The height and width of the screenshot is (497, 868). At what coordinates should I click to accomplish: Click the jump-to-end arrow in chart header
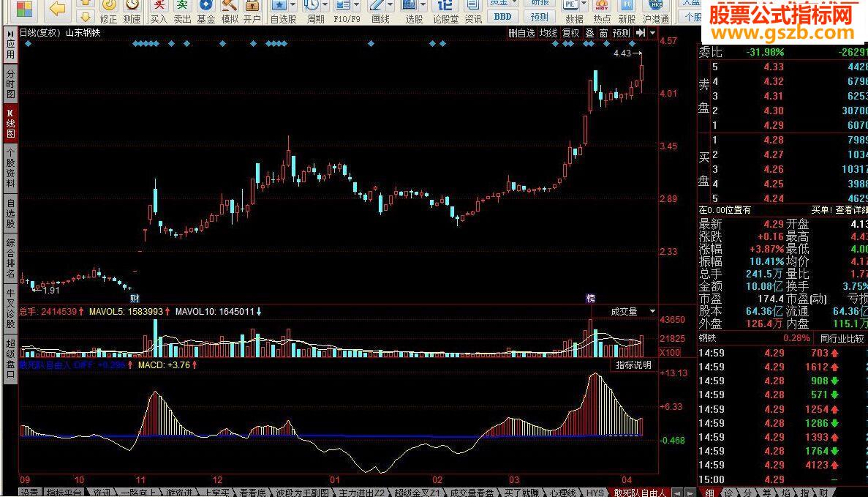(641, 33)
